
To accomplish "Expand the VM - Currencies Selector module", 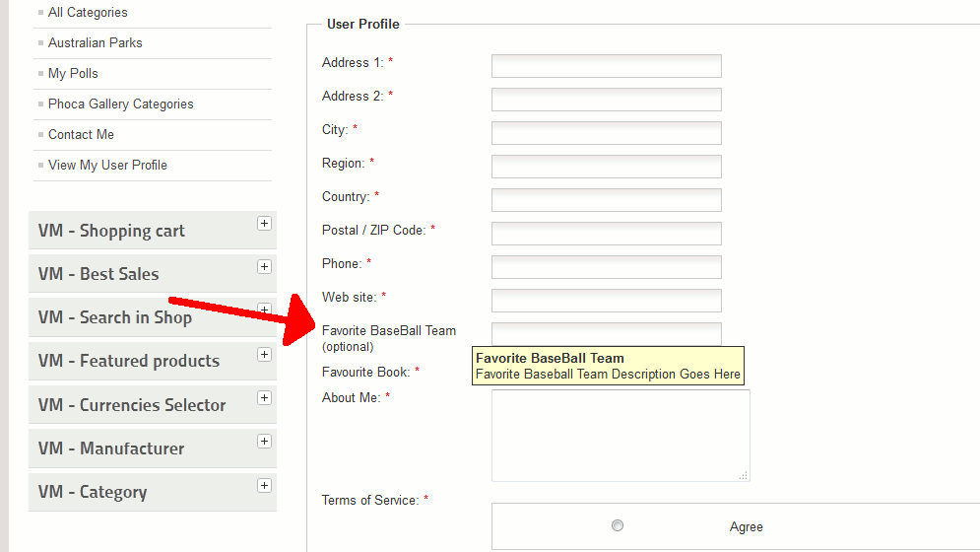I will (264, 397).
